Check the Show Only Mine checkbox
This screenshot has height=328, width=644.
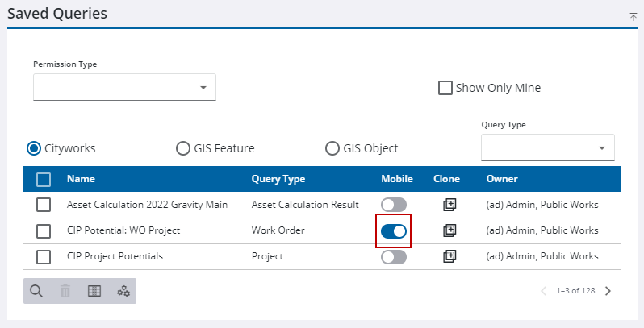[x=445, y=88]
